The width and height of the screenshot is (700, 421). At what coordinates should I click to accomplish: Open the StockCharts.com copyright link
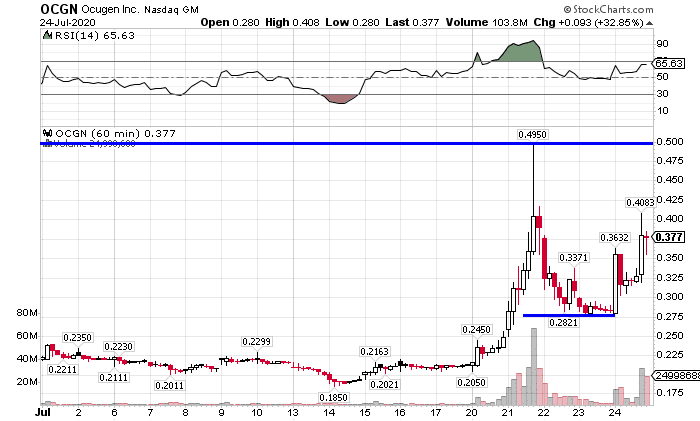(x=608, y=9)
